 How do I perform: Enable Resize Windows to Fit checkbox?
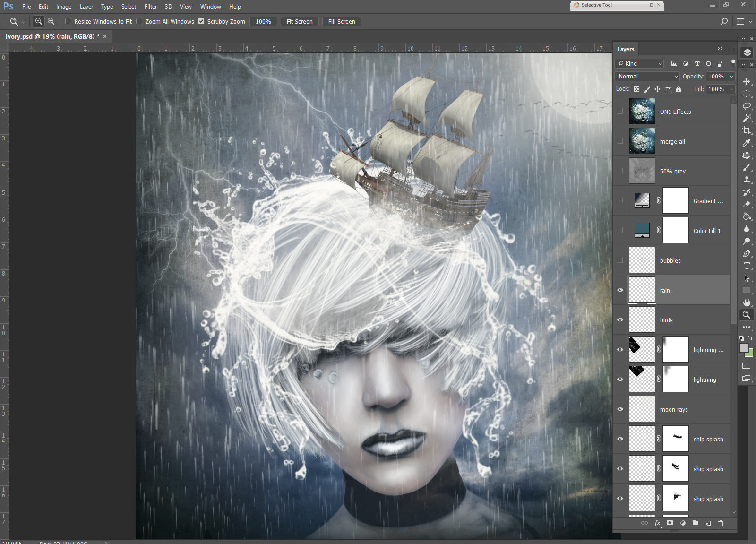click(69, 21)
